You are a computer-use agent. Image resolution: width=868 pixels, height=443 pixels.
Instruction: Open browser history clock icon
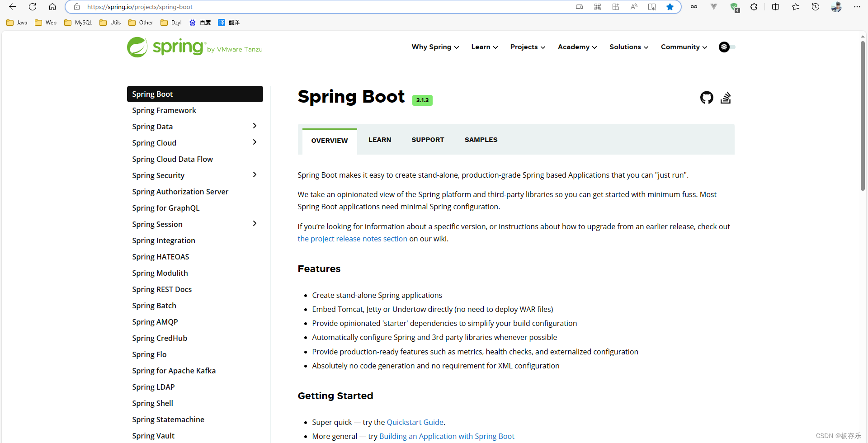pyautogui.click(x=816, y=7)
